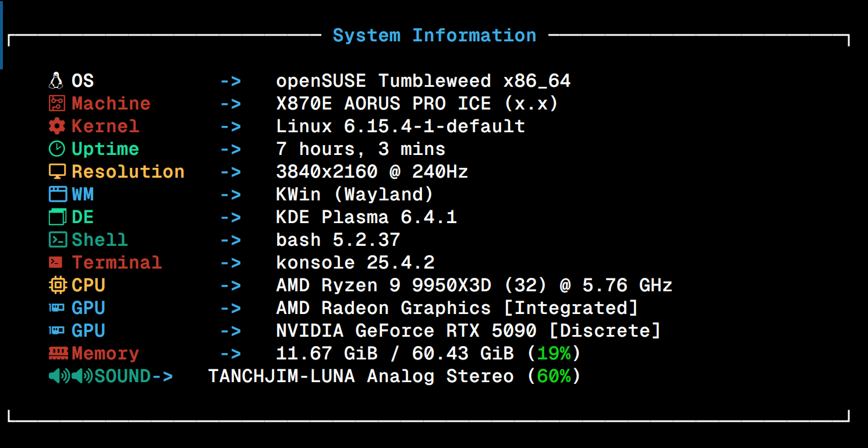Click the gear icon beside Kernel
Image resolution: width=868 pixels, height=448 pixels.
click(x=57, y=126)
